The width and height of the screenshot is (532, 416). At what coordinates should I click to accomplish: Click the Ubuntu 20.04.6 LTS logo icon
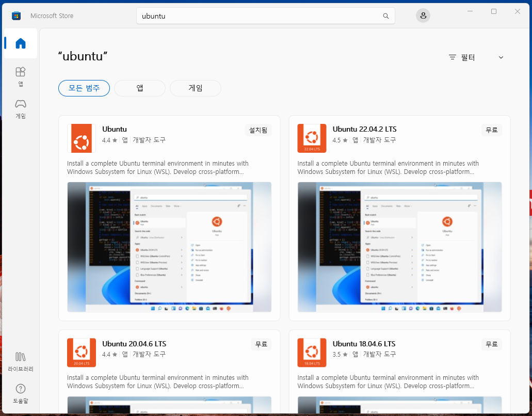(82, 353)
